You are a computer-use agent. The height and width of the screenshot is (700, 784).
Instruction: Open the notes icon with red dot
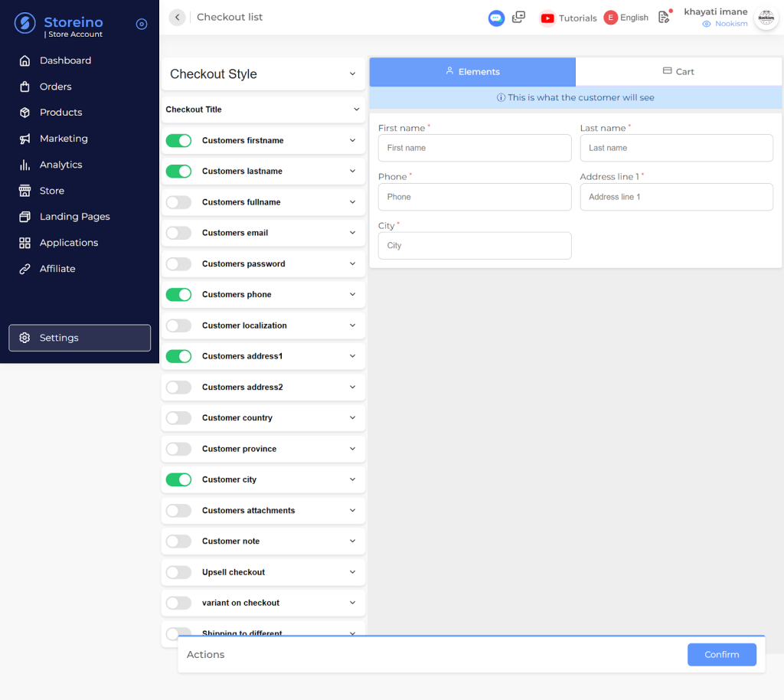click(x=665, y=17)
